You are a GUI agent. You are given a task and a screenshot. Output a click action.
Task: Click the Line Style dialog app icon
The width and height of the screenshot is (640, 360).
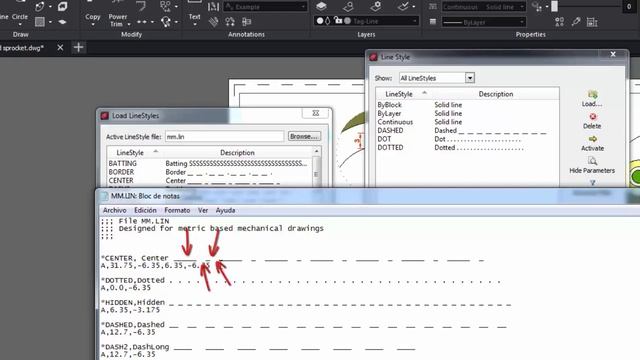(373, 57)
